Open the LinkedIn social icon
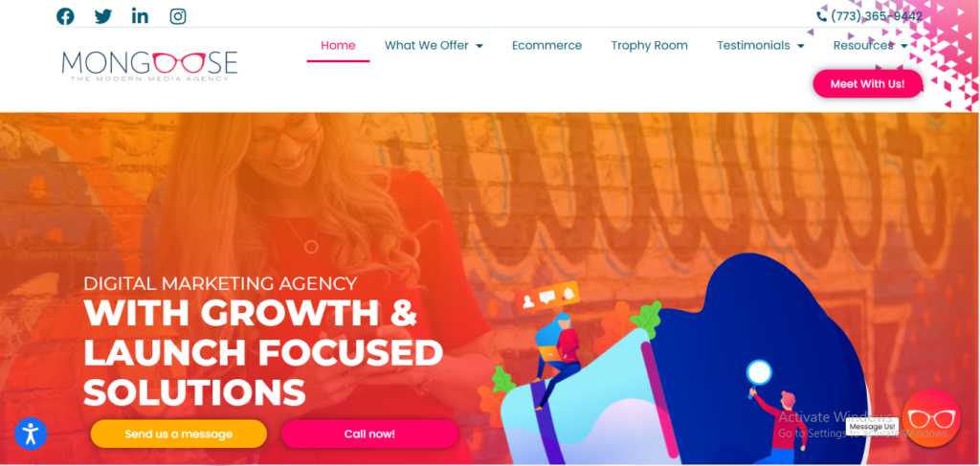Screen dimensions: 980x466 tap(140, 16)
